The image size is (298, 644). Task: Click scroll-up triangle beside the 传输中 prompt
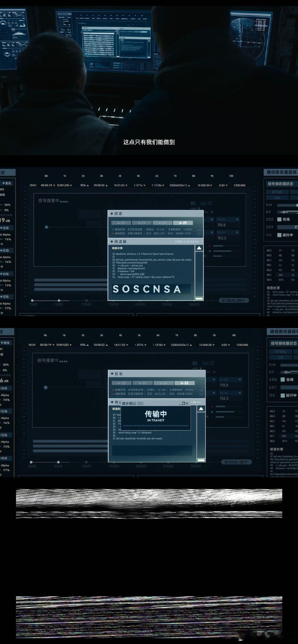coord(201,409)
